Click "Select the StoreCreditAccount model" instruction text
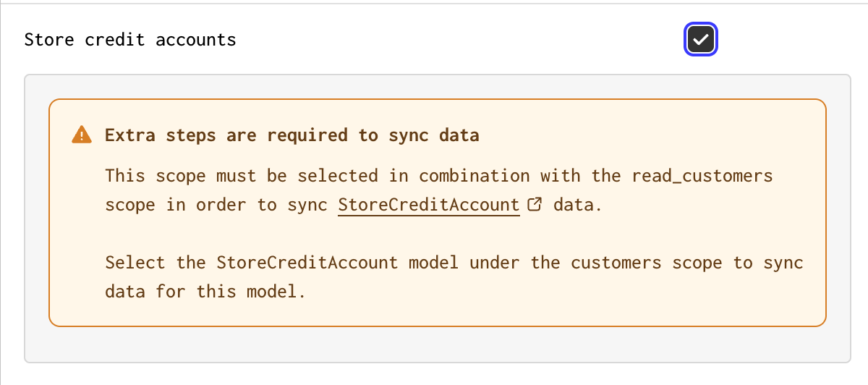868x385 pixels. pos(281,262)
